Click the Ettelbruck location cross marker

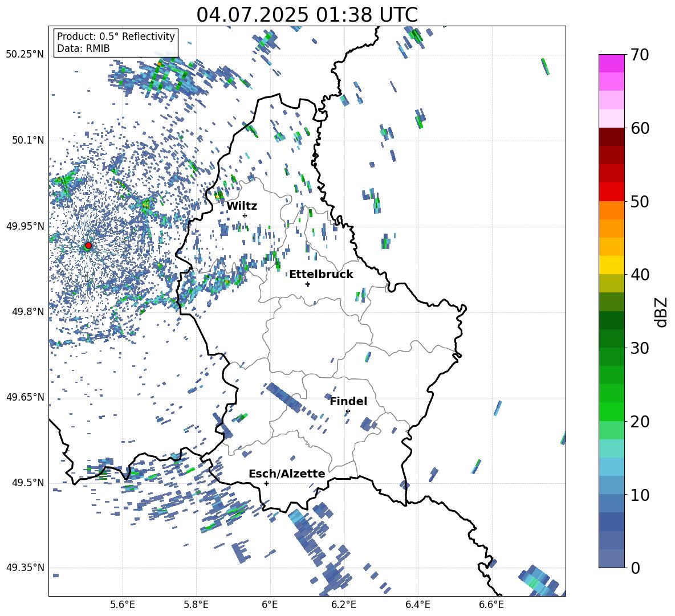pos(307,284)
